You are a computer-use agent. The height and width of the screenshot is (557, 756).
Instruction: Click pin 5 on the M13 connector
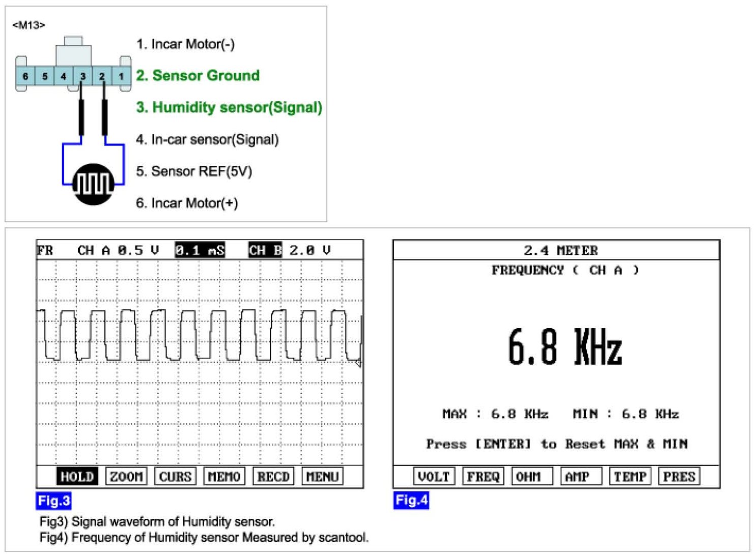point(45,76)
